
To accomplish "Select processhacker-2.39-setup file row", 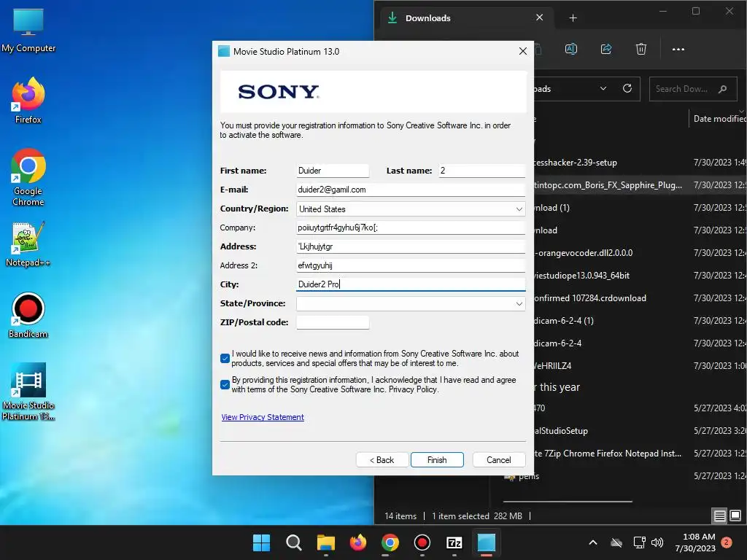I will tap(640, 163).
